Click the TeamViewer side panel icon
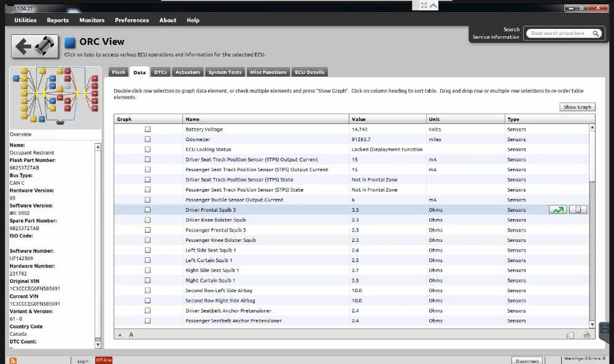Screen dimensions: 614x364 point(605,328)
